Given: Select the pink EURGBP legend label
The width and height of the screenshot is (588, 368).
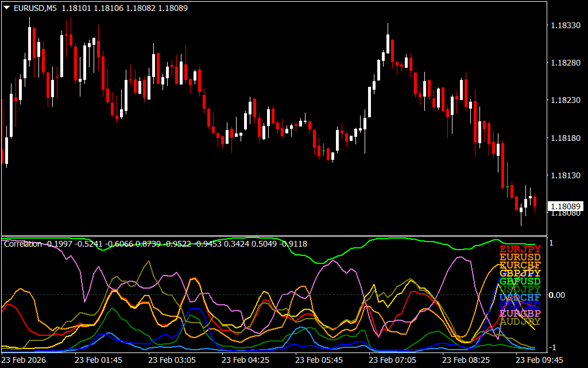Looking at the screenshot, I should tap(520, 313).
